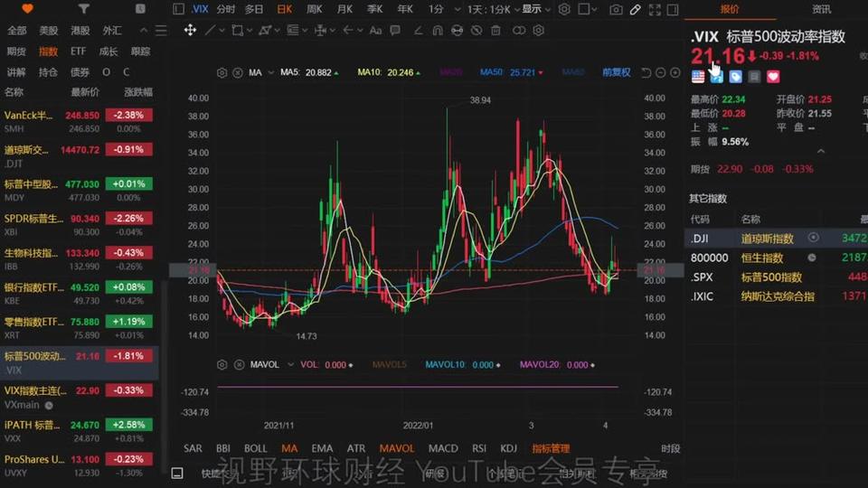Select the arrow marker drawing tool

click(x=348, y=31)
